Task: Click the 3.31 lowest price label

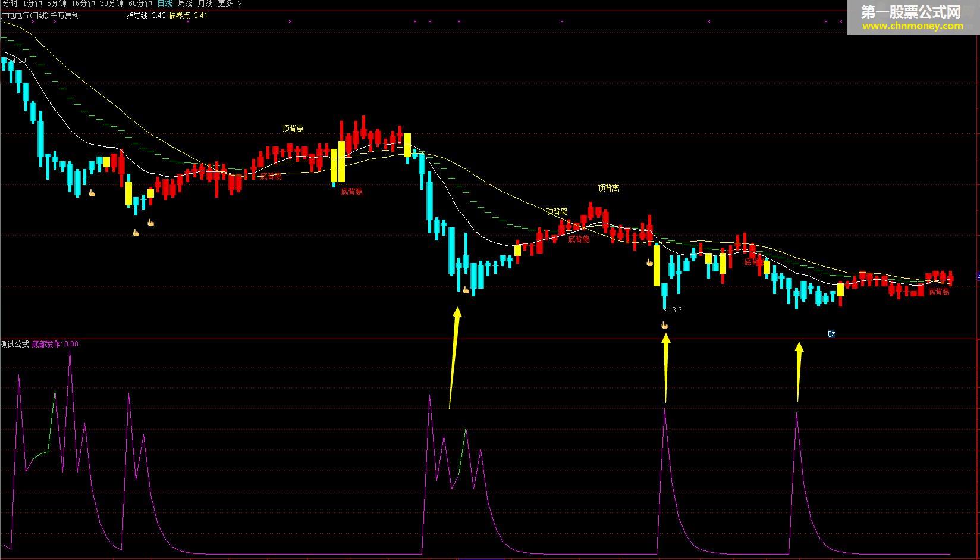Action: [x=679, y=310]
